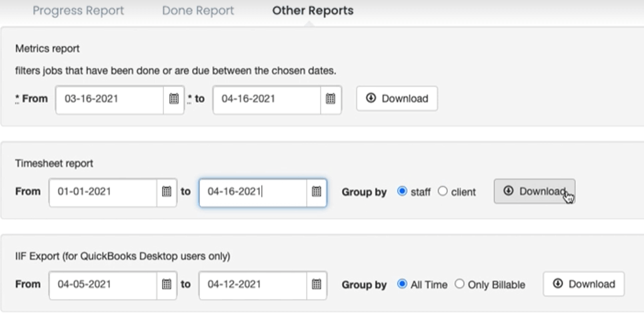
Task: Open calendar for Timesheet report to date
Action: tap(317, 192)
